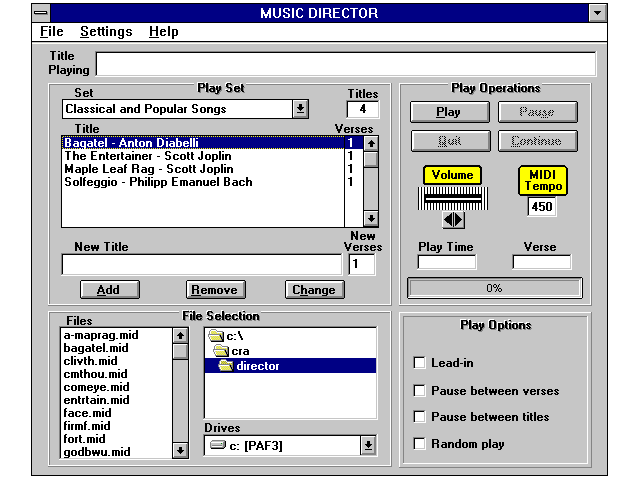The height and width of the screenshot is (480, 640).
Task: Open the Settings menu
Action: pos(106,32)
